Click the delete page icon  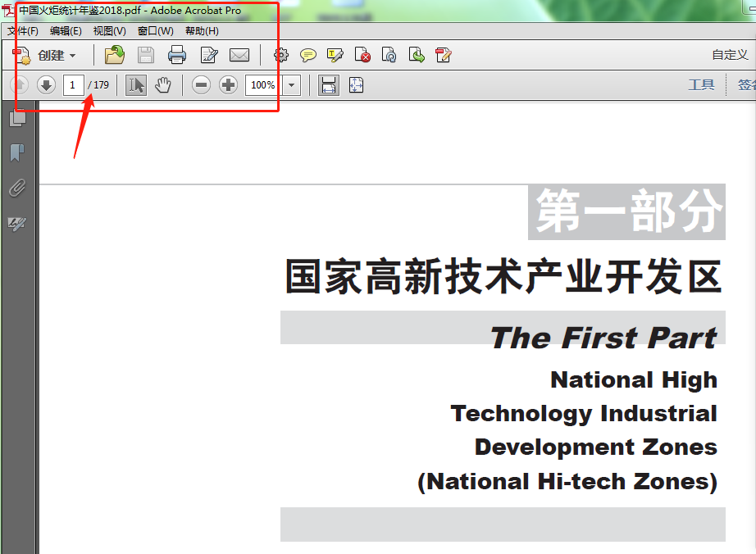coord(362,54)
